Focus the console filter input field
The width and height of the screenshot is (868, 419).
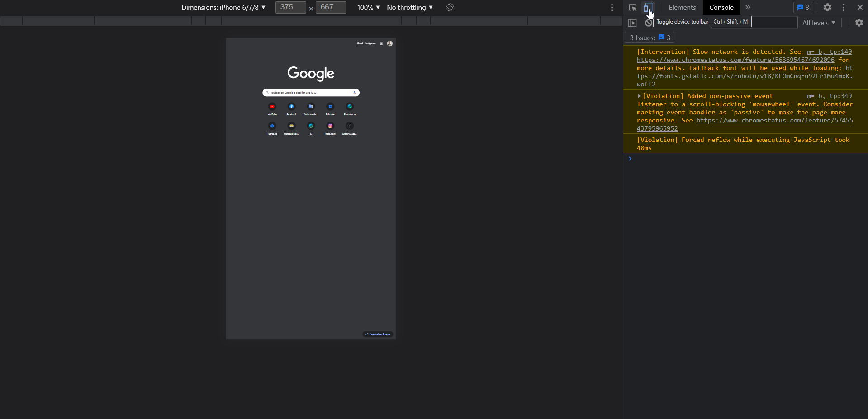point(774,23)
